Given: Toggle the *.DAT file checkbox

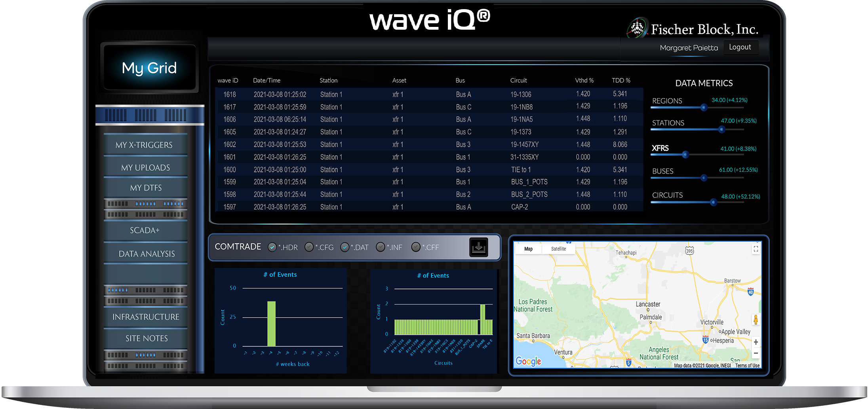Looking at the screenshot, I should (x=345, y=247).
